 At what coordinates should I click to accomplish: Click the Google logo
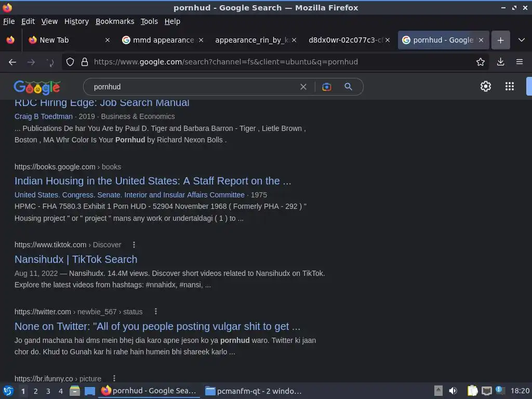[37, 87]
